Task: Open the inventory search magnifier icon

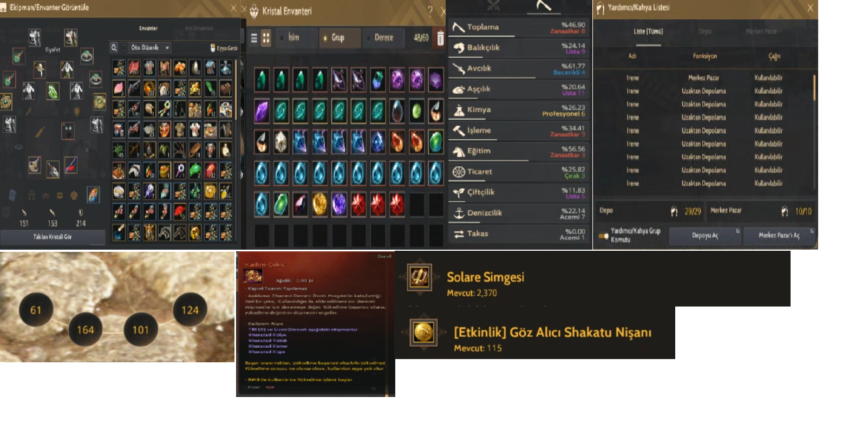Action: [114, 48]
